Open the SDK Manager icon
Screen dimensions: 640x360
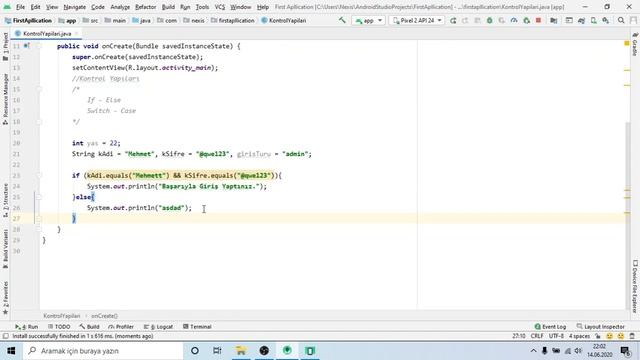pos(606,20)
